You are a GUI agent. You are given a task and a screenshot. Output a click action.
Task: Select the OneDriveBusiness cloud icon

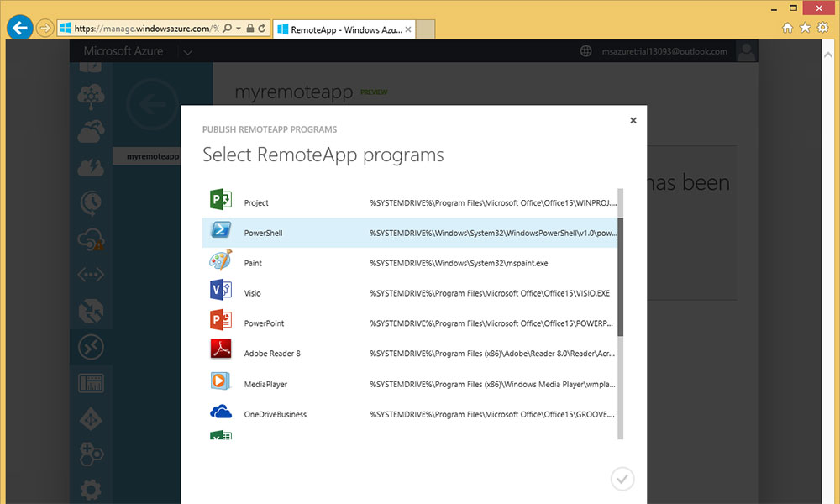point(221,412)
